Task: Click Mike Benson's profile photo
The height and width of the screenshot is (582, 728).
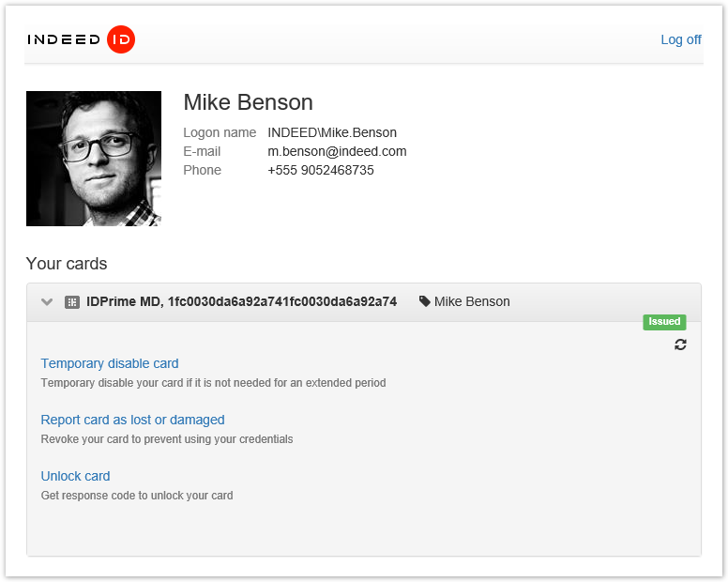Action: [94, 159]
